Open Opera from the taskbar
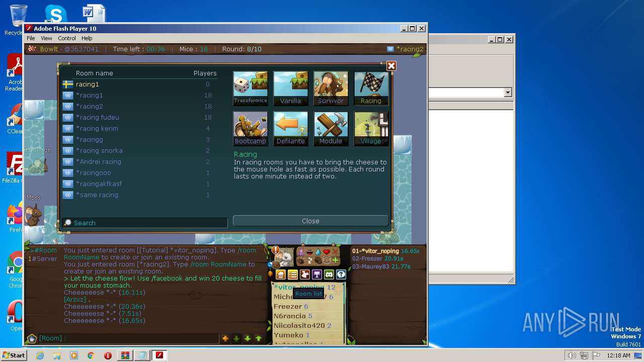Viewport: 644px width, 362px height. click(x=108, y=355)
